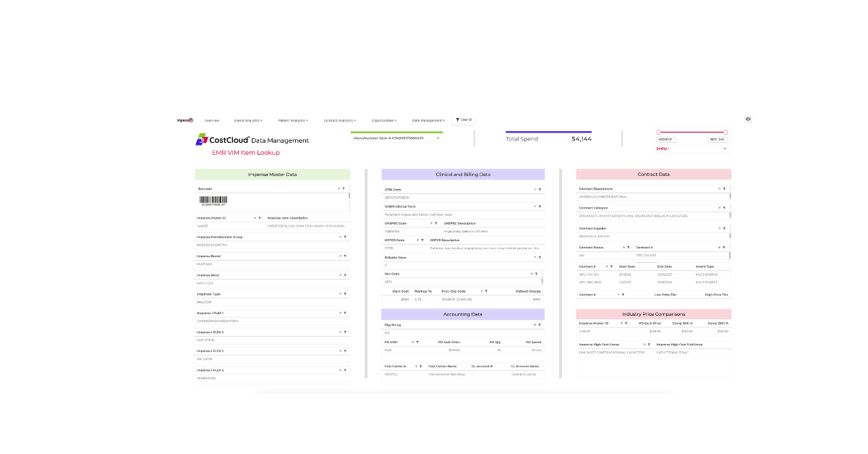
Task: Click the left handle of date range slider
Action: click(x=659, y=132)
